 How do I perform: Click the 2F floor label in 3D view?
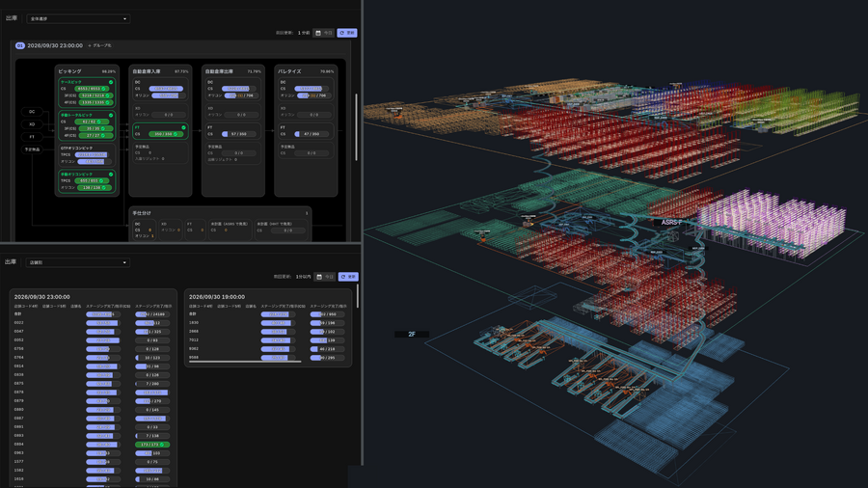(x=411, y=335)
